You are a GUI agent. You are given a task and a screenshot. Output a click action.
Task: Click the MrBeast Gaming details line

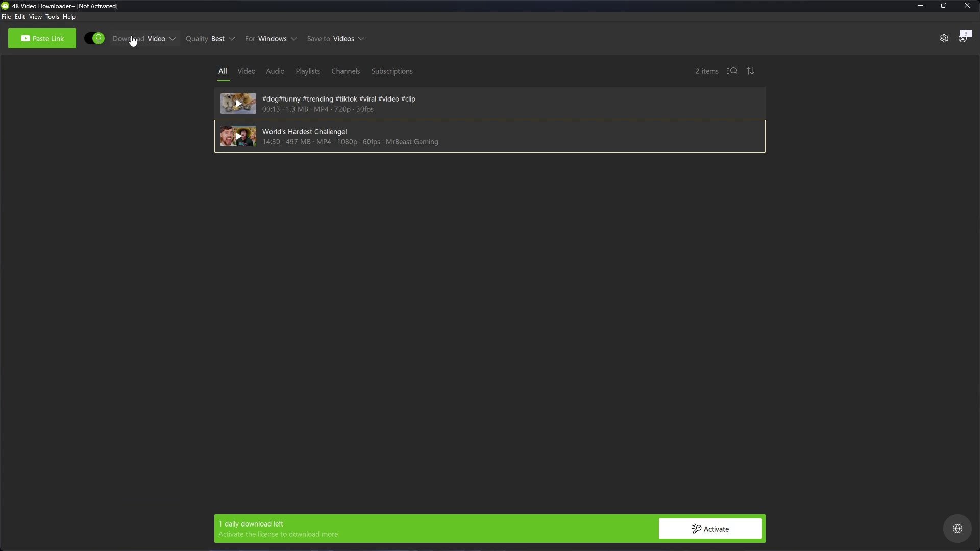click(x=350, y=142)
